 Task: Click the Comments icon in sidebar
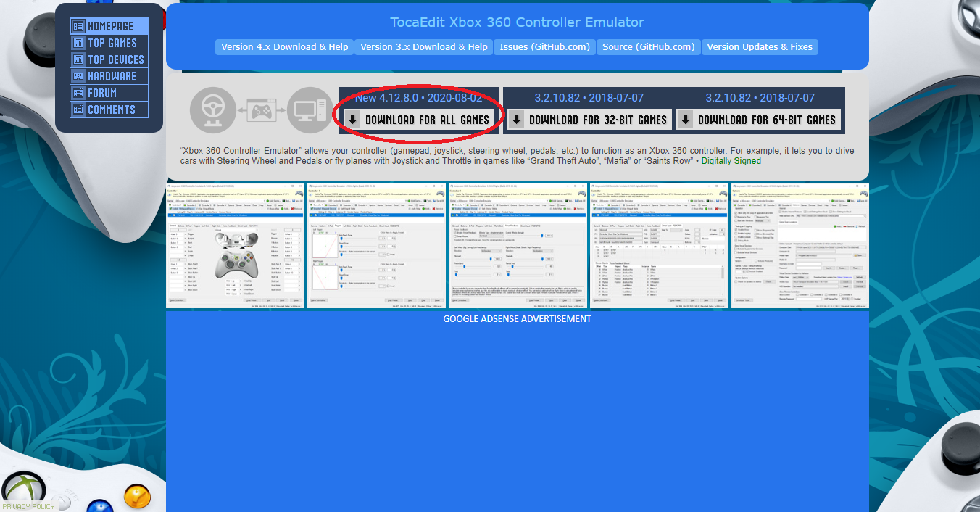78,110
